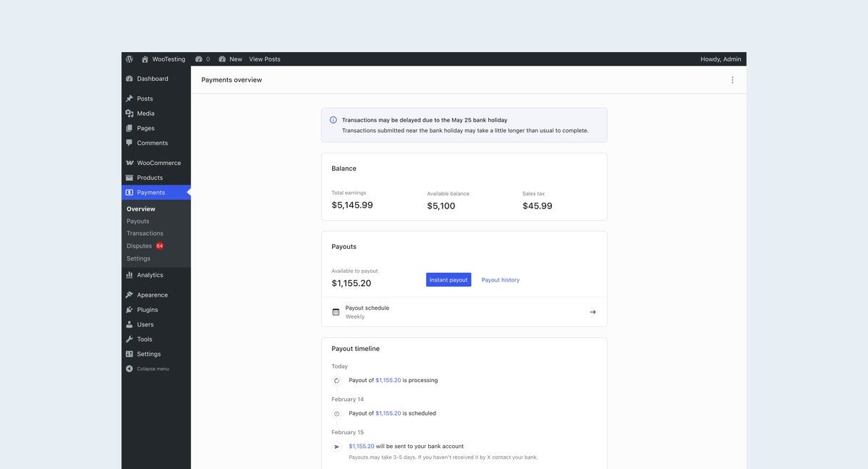Click the Media icon in sidebar
Viewport: 868px width, 469px height.
pos(129,114)
